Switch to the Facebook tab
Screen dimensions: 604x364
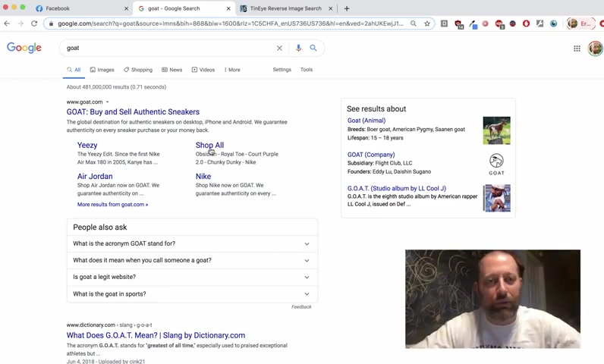tap(81, 8)
